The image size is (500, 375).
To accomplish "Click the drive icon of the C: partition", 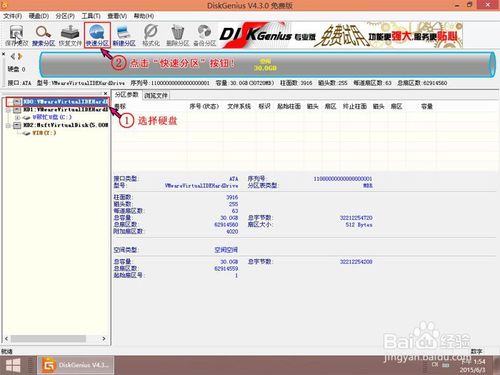I will [x=27, y=117].
